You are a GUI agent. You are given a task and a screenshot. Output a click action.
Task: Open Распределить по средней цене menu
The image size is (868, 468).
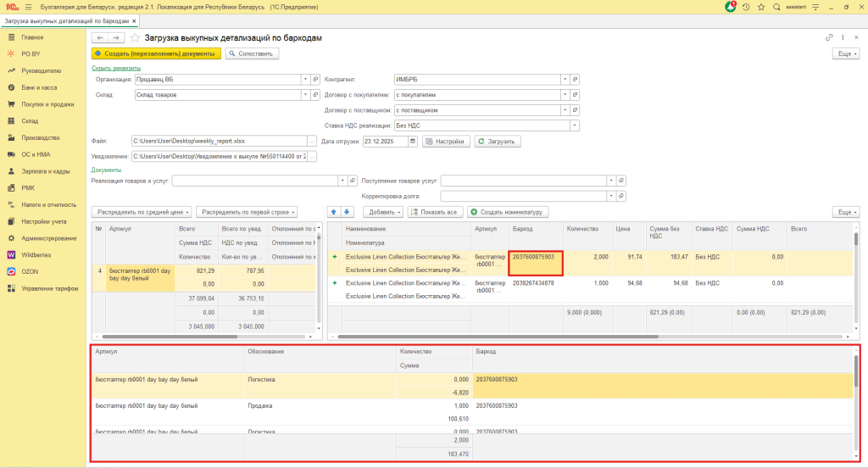[142, 211]
